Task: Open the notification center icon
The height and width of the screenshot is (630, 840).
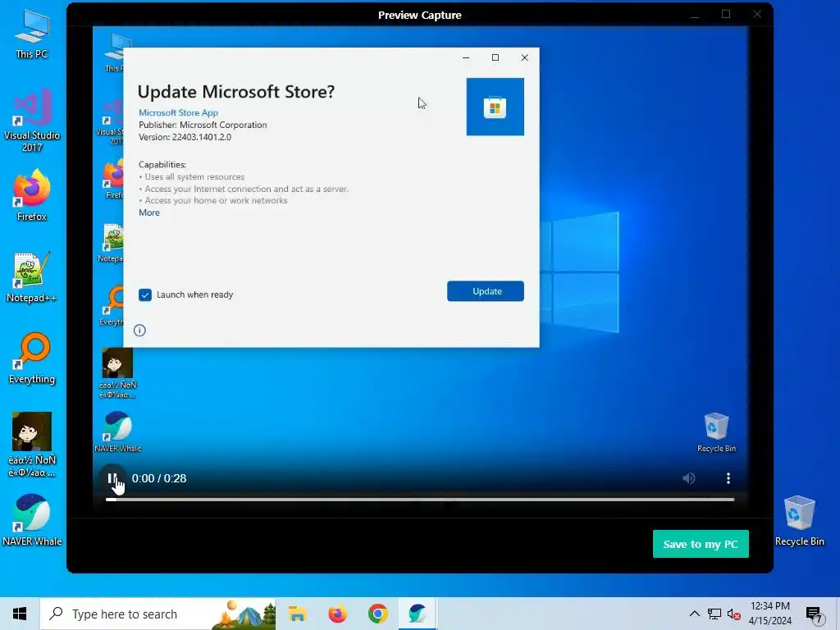Action: tap(814, 614)
